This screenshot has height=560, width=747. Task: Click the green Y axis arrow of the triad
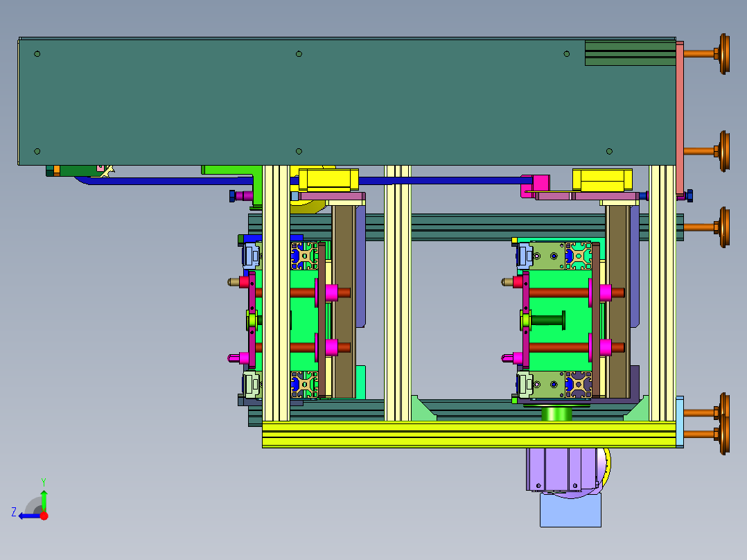[x=44, y=498]
